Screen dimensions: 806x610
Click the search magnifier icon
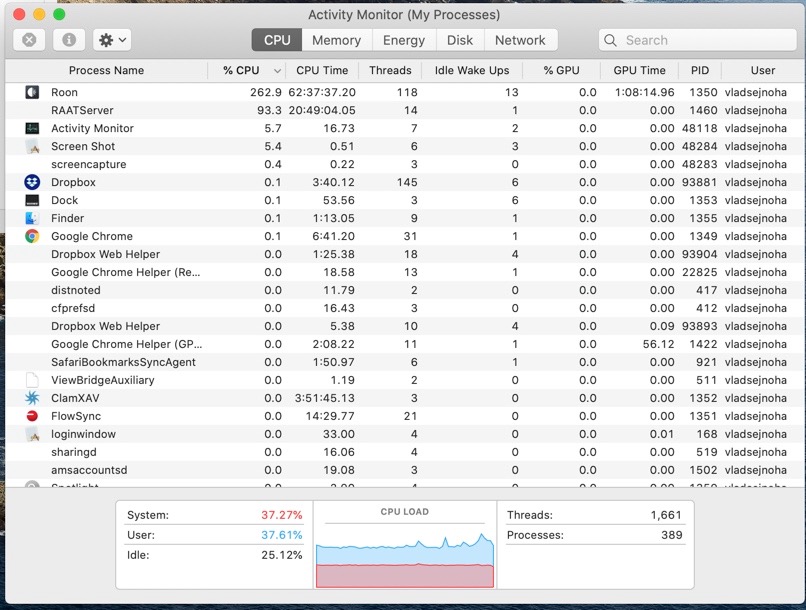(x=610, y=40)
